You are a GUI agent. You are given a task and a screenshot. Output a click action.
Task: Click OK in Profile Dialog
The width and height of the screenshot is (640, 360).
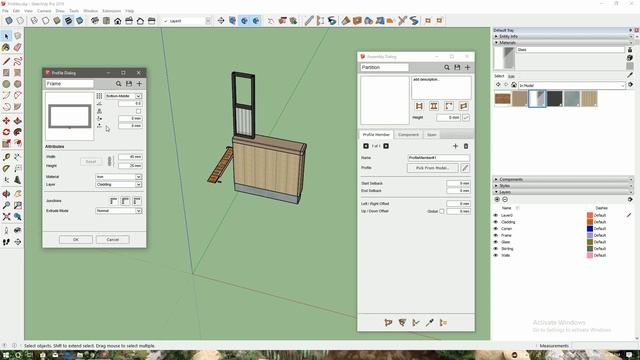[x=76, y=240]
